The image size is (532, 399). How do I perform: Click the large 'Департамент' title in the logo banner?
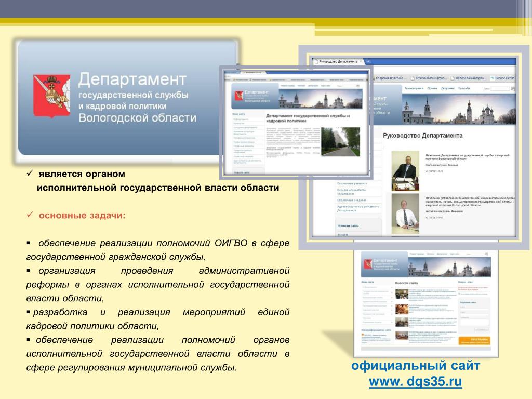pyautogui.click(x=132, y=79)
